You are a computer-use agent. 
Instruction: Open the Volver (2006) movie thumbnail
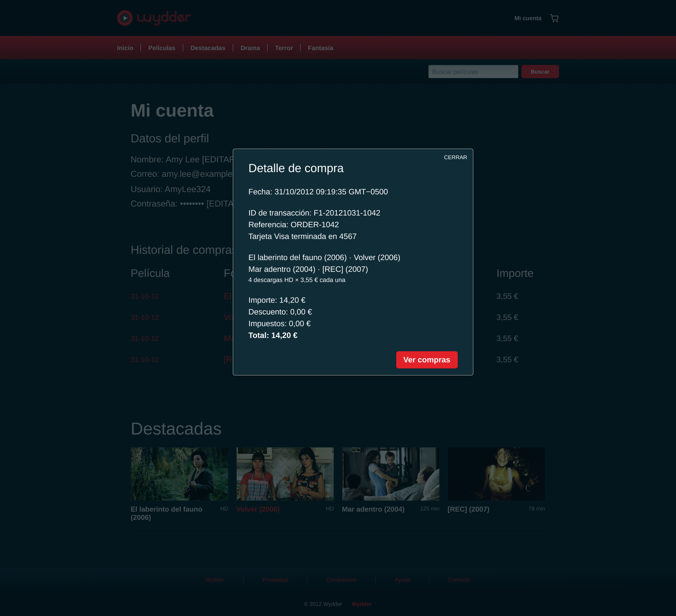click(x=285, y=474)
